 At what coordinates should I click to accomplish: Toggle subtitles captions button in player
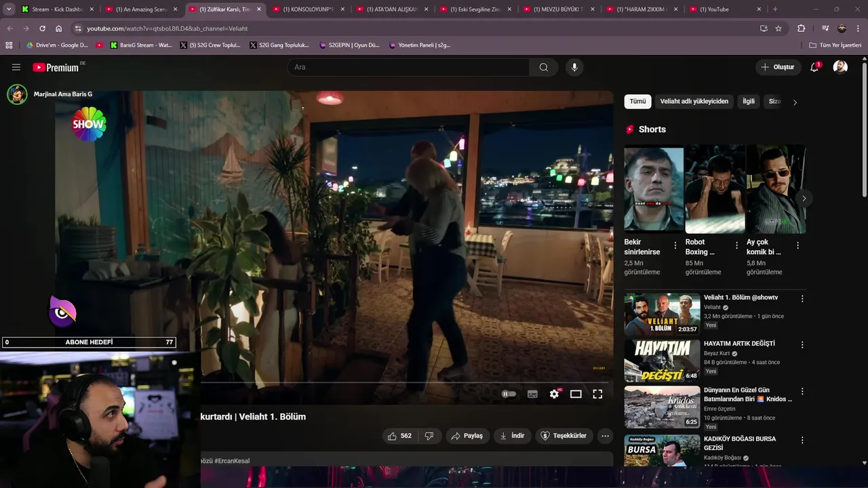coord(532,394)
